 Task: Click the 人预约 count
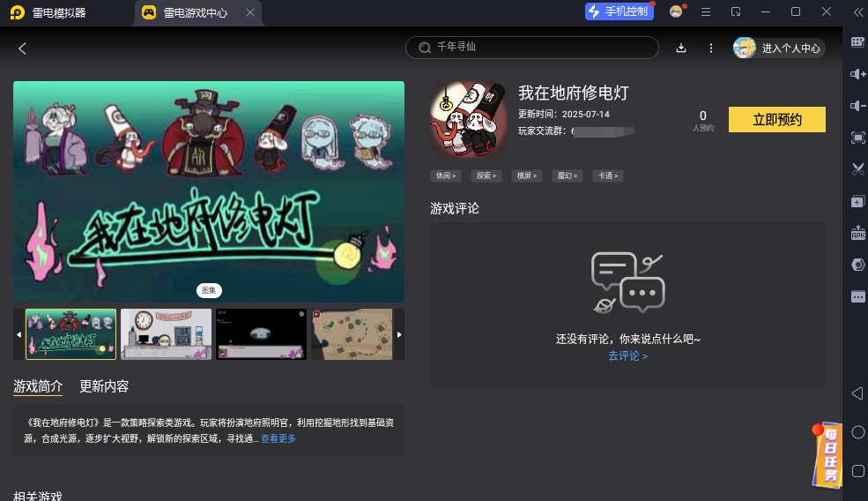[703, 120]
